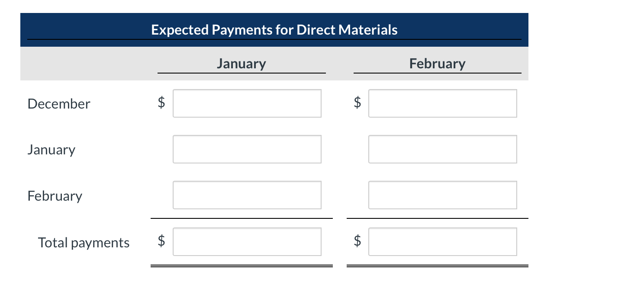Select the December row label
Screen dimensions: 644x288
[x=59, y=104]
